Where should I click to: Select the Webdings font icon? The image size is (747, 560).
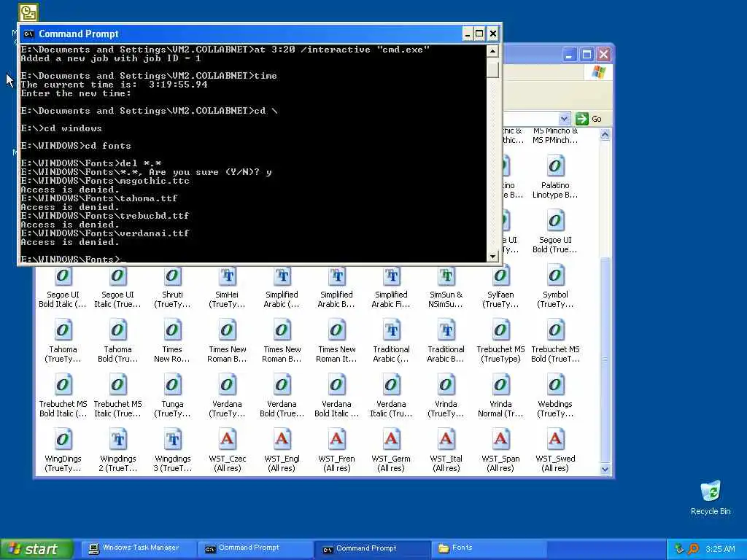pyautogui.click(x=555, y=385)
